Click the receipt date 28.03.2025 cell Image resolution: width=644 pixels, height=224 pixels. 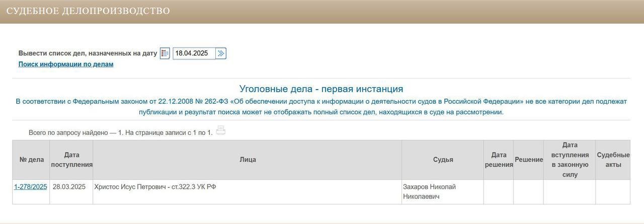(71, 192)
